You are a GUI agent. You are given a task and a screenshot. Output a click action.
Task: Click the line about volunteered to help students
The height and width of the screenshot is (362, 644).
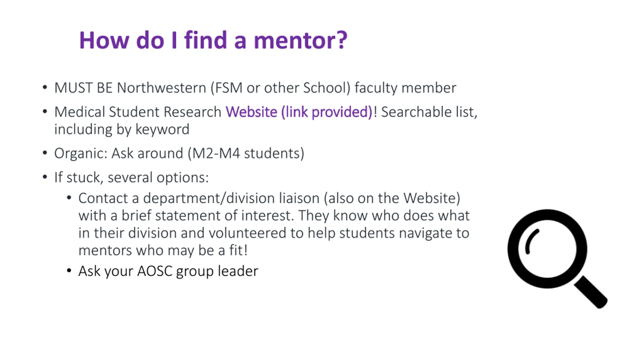point(274,233)
